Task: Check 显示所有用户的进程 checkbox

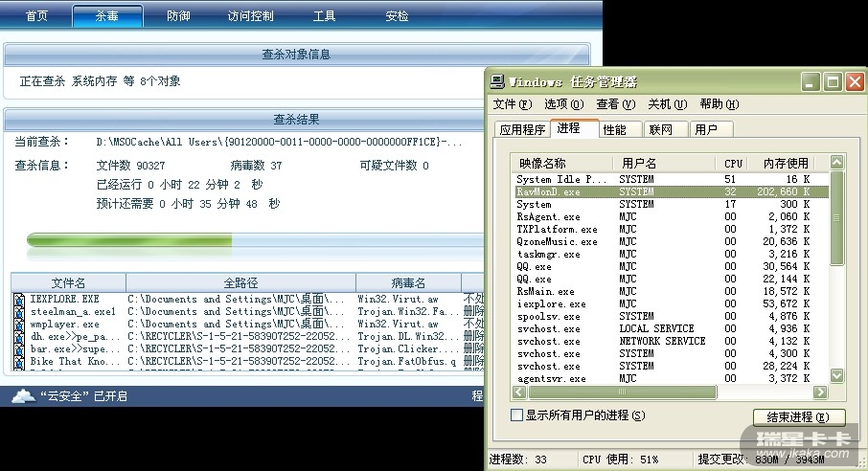Action: click(x=516, y=415)
